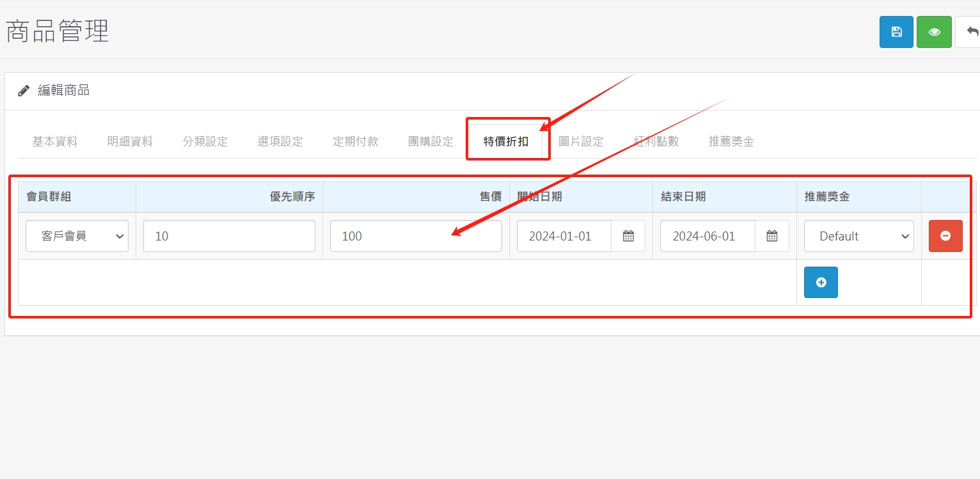Click the back arrow return button
980x479 pixels.
[968, 32]
